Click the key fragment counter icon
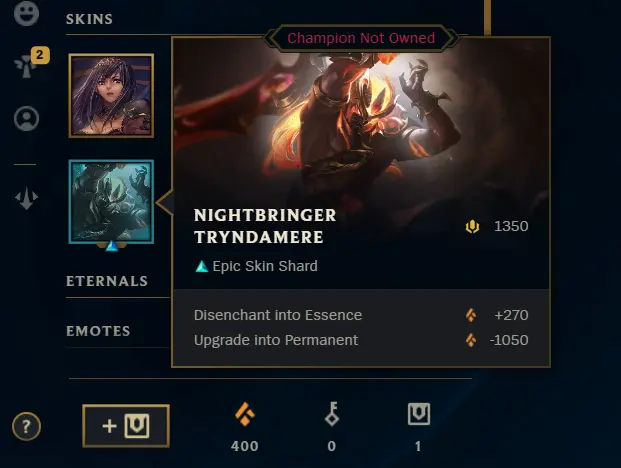Screen dimensions: 621x468 point(332,414)
